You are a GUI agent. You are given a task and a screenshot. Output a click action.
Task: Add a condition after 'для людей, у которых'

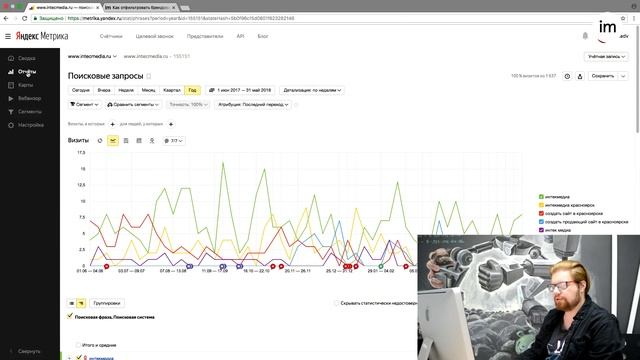point(171,124)
